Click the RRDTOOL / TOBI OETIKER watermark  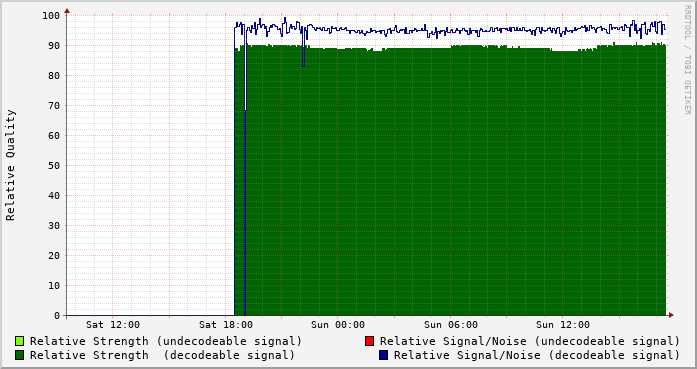(687, 60)
